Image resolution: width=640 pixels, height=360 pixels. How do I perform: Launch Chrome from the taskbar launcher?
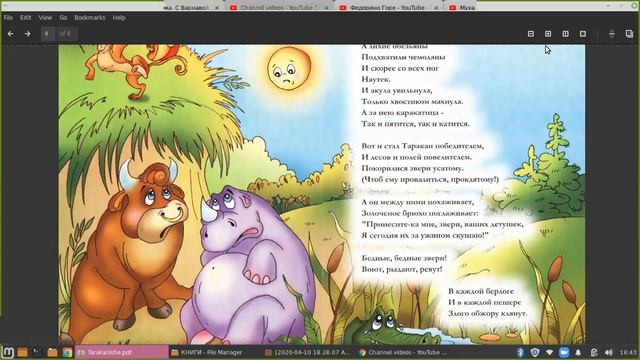pyautogui.click(x=67, y=352)
